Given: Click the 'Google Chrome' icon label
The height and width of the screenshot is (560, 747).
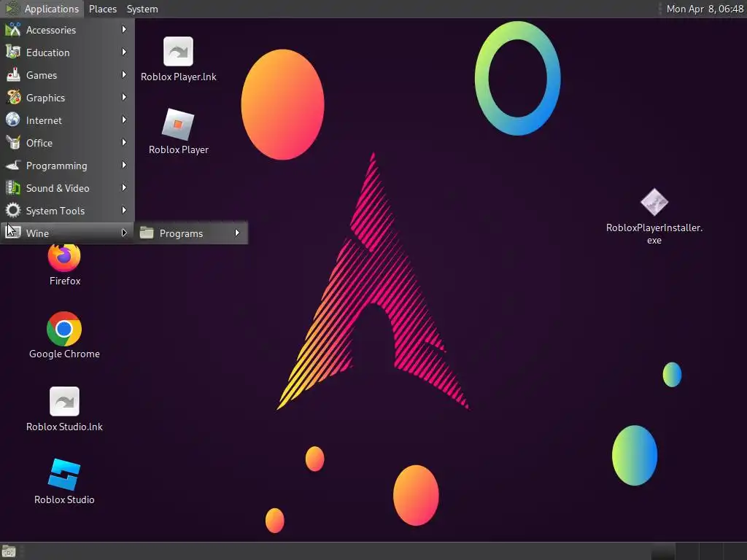Looking at the screenshot, I should coord(64,354).
